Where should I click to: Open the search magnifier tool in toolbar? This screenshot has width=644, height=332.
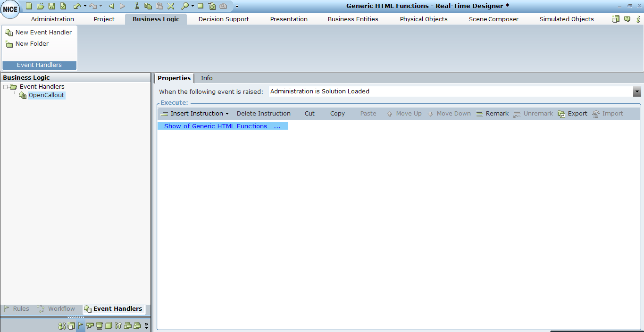tap(185, 7)
